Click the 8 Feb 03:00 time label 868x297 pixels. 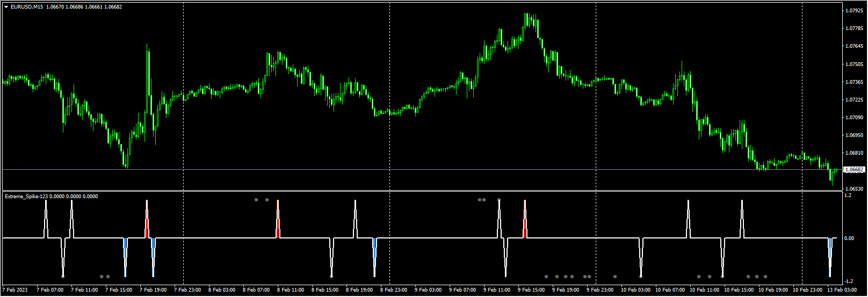coord(222,290)
